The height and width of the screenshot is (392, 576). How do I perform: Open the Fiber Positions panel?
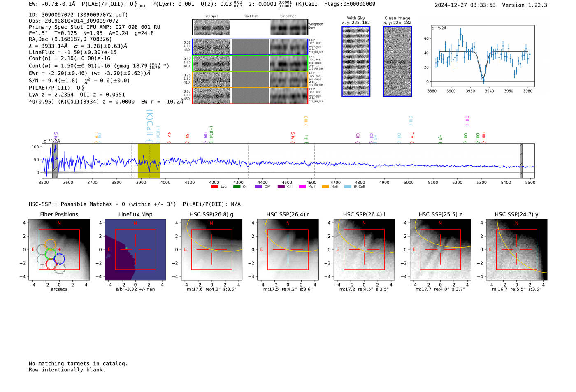(x=59, y=250)
